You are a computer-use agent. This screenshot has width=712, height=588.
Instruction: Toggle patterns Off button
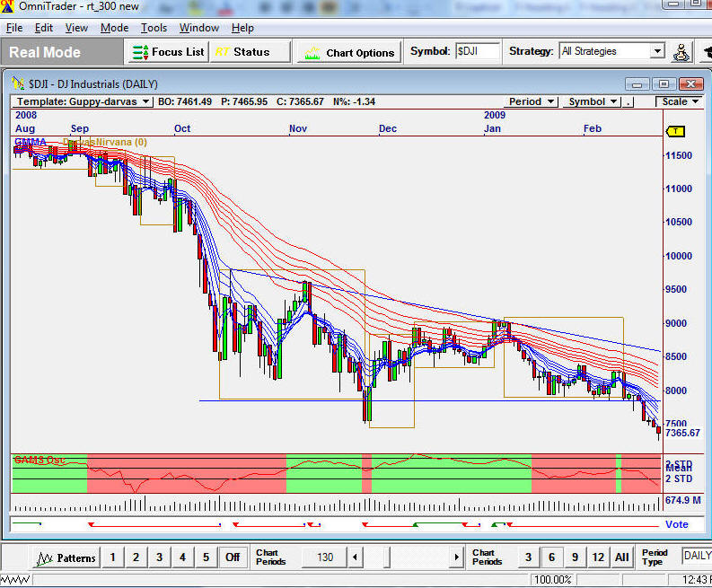[233, 557]
